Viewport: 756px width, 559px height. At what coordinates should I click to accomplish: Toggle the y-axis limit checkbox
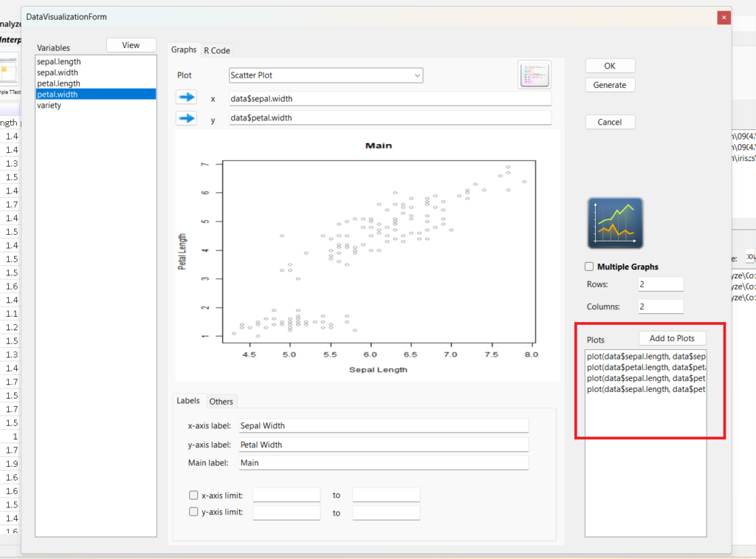coord(193,512)
